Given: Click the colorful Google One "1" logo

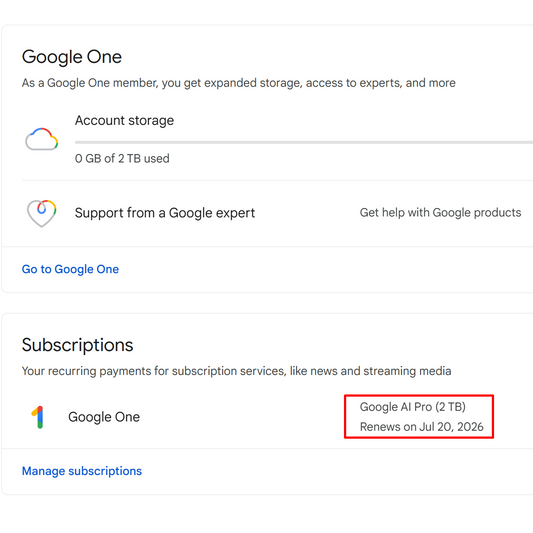Looking at the screenshot, I should [x=38, y=417].
